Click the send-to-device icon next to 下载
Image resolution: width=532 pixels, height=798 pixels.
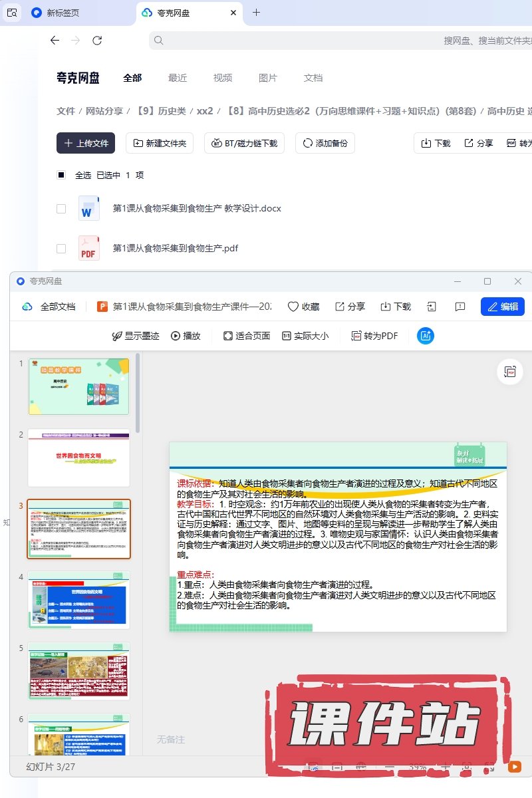coord(432,307)
